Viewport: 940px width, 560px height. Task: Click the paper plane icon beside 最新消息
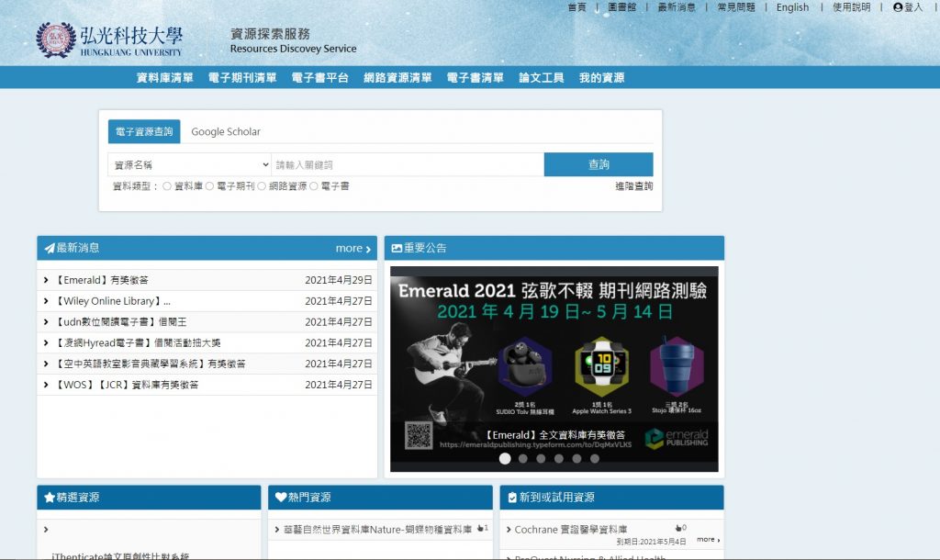click(x=50, y=248)
